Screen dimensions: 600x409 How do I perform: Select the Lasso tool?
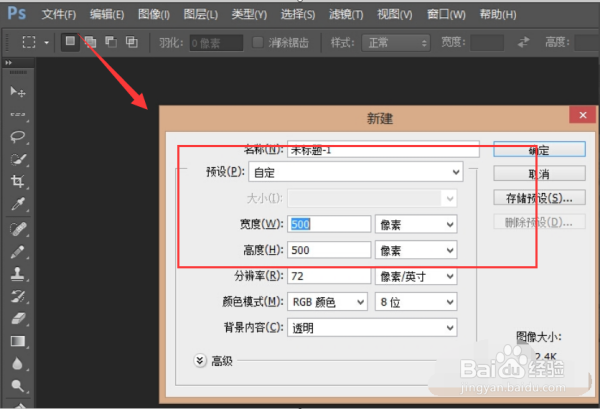click(x=18, y=137)
